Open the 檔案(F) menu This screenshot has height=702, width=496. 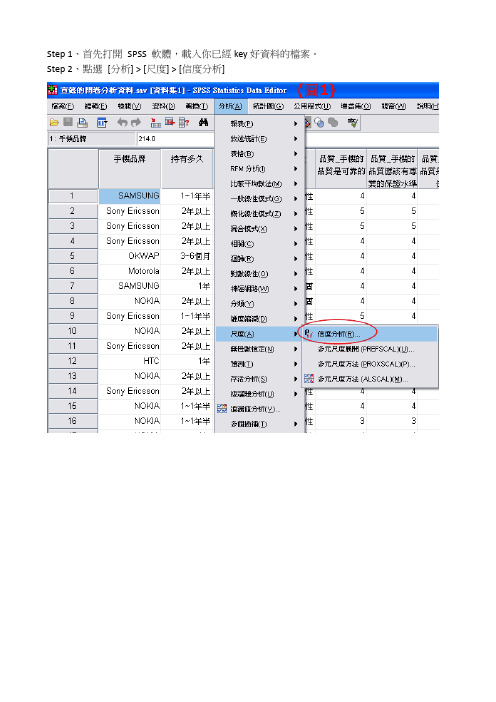tap(62, 106)
